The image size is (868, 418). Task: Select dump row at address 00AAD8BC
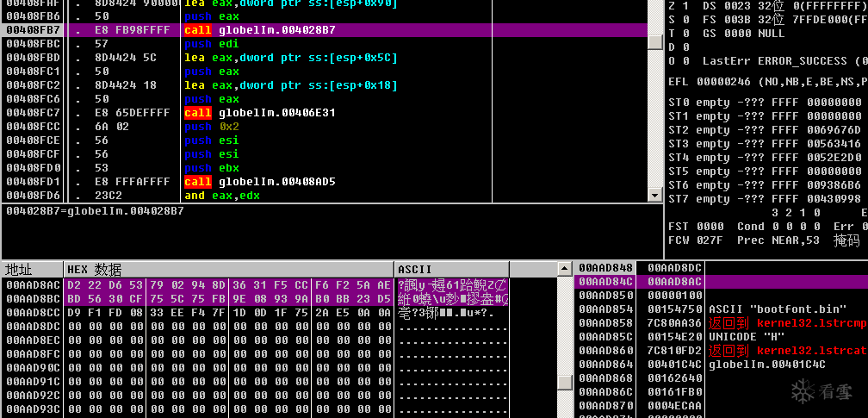point(256,299)
